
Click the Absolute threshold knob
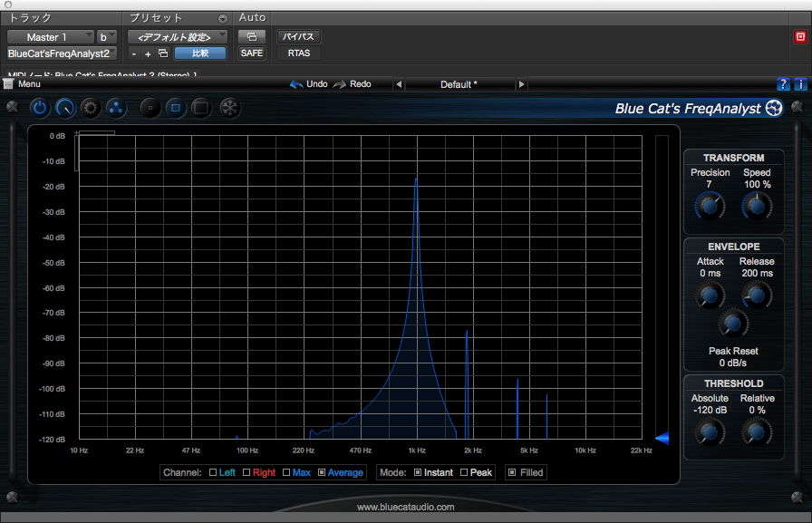(x=710, y=432)
